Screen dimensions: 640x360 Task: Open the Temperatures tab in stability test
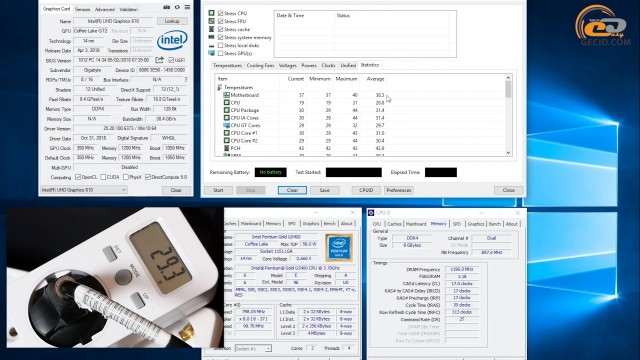[x=227, y=65]
